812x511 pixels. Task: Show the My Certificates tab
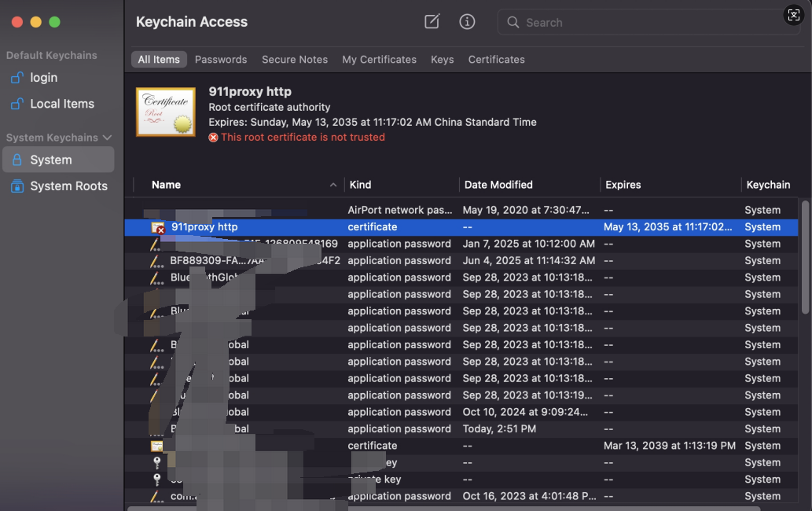click(x=379, y=60)
